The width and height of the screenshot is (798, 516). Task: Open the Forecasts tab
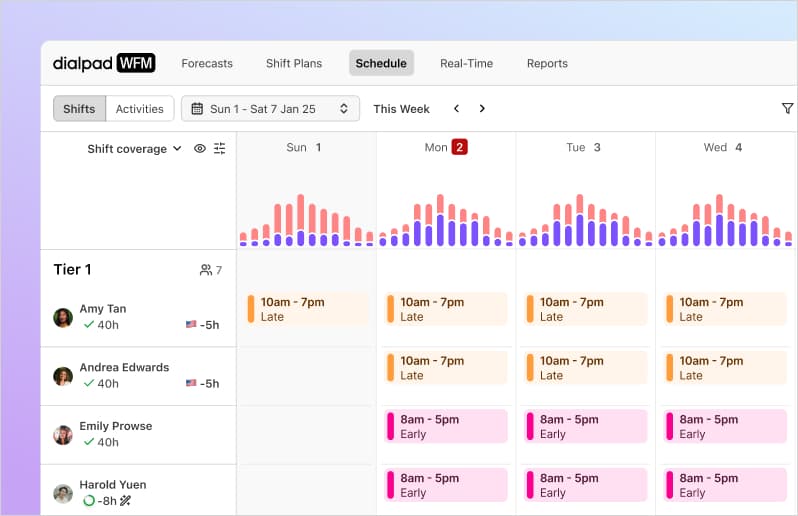tap(207, 64)
